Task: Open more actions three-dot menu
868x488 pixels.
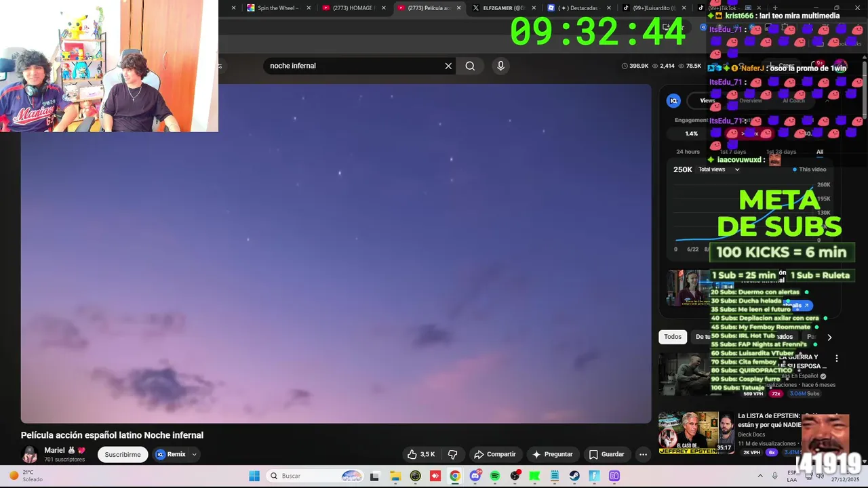Action: tap(643, 454)
